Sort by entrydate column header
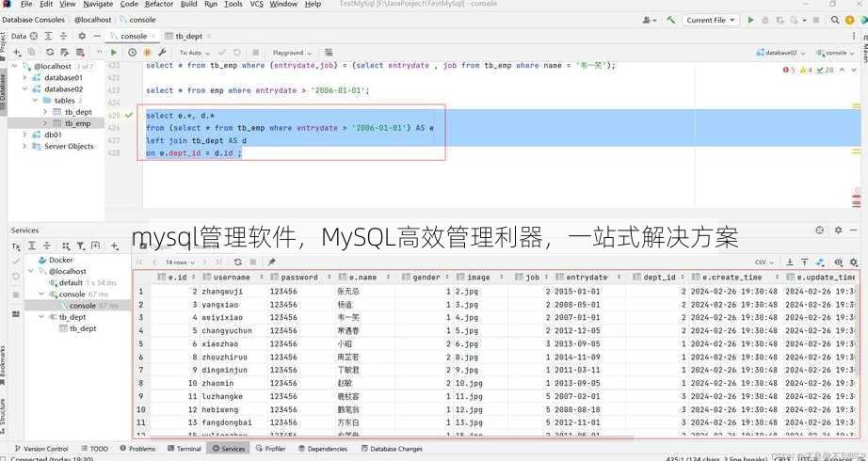Viewport: 868px width, 461px height. tap(587, 278)
